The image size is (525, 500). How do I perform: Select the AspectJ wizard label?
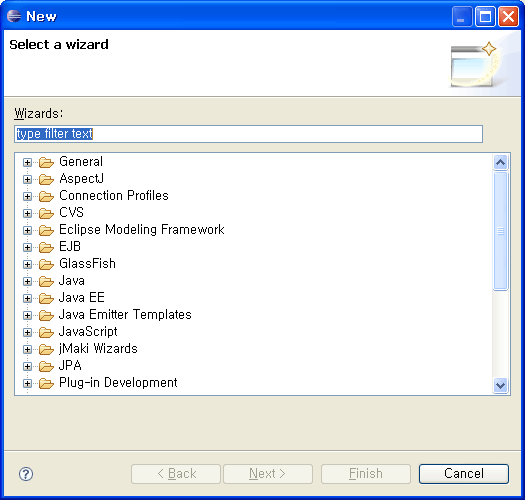tap(81, 179)
